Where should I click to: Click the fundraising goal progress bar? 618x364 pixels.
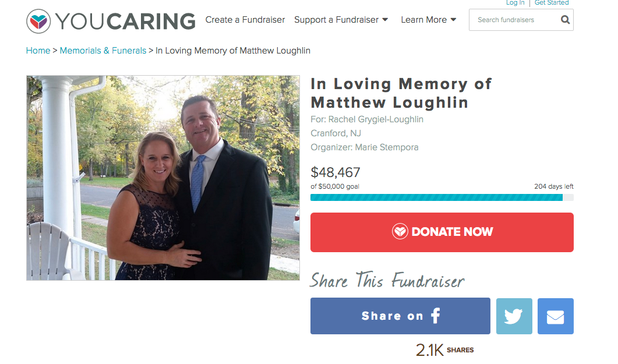[442, 197]
